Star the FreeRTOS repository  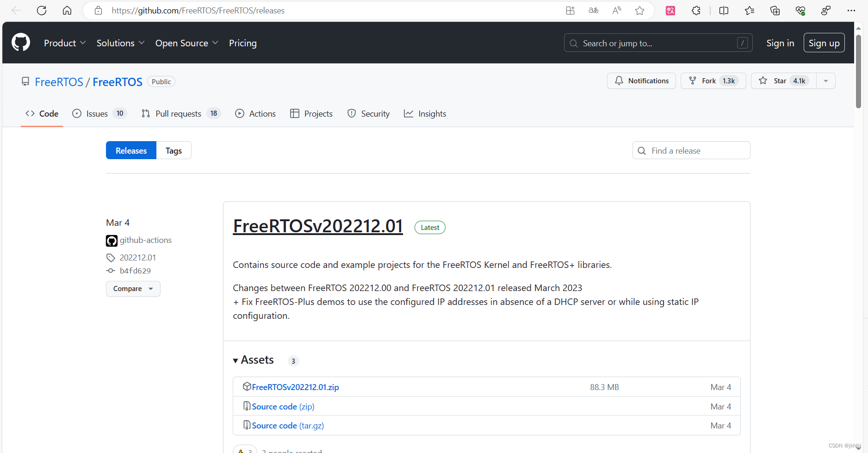(x=783, y=81)
